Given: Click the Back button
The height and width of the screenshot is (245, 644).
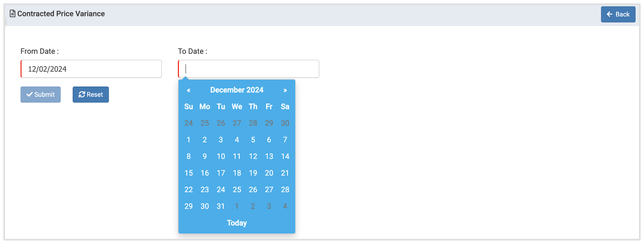Looking at the screenshot, I should 618,14.
